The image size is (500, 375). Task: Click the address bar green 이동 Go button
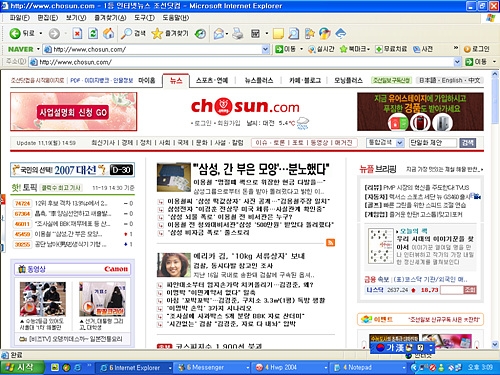476,62
